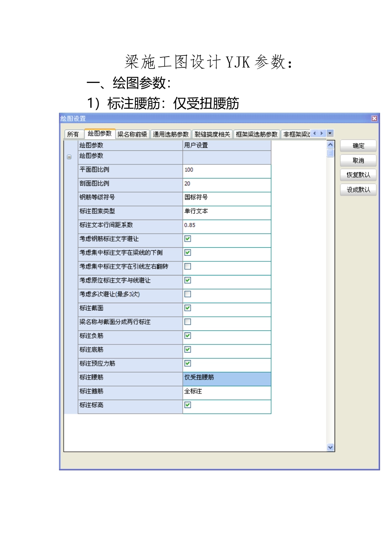The height and width of the screenshot is (555, 392).
Task: Open the 标注箍筋 value 全标注
Action: 227,393
